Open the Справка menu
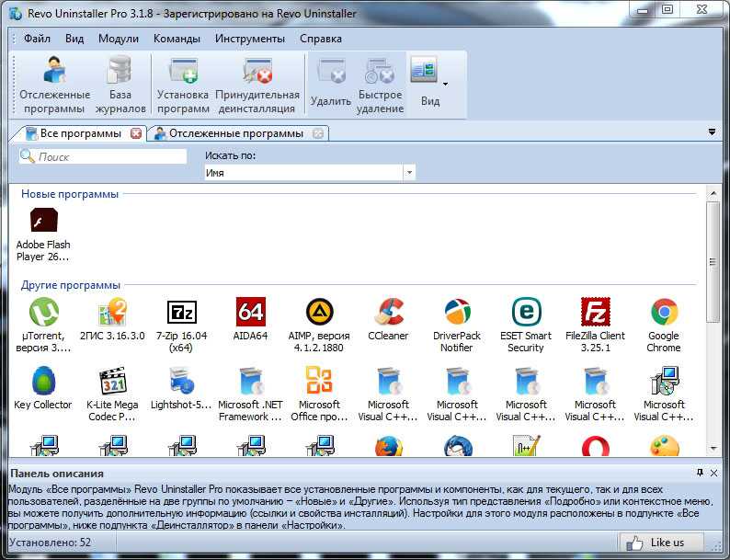 click(321, 39)
